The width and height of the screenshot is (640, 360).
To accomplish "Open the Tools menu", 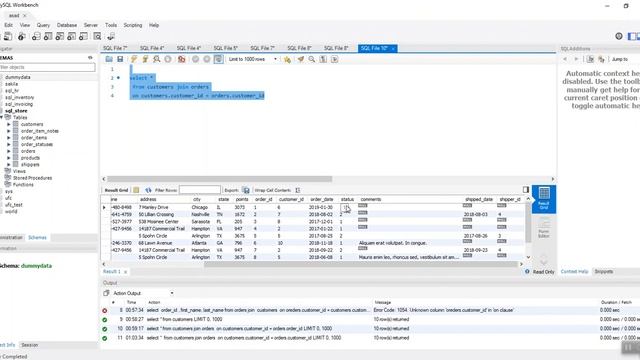I will pos(111,25).
